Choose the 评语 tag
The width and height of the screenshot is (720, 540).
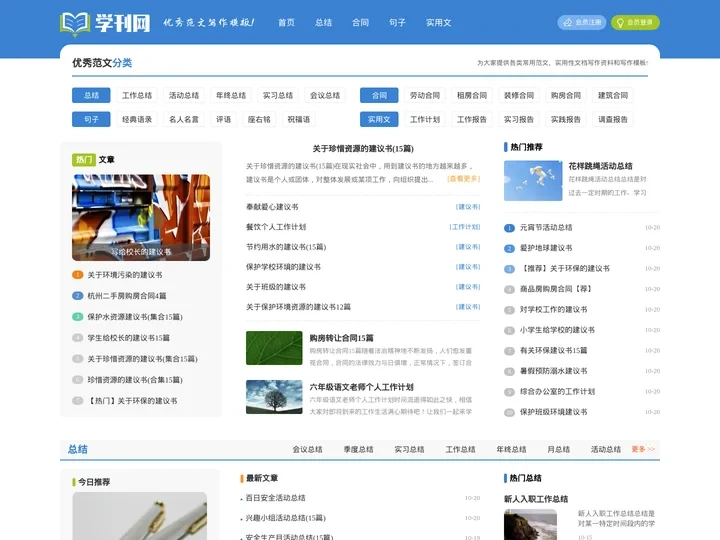(224, 119)
